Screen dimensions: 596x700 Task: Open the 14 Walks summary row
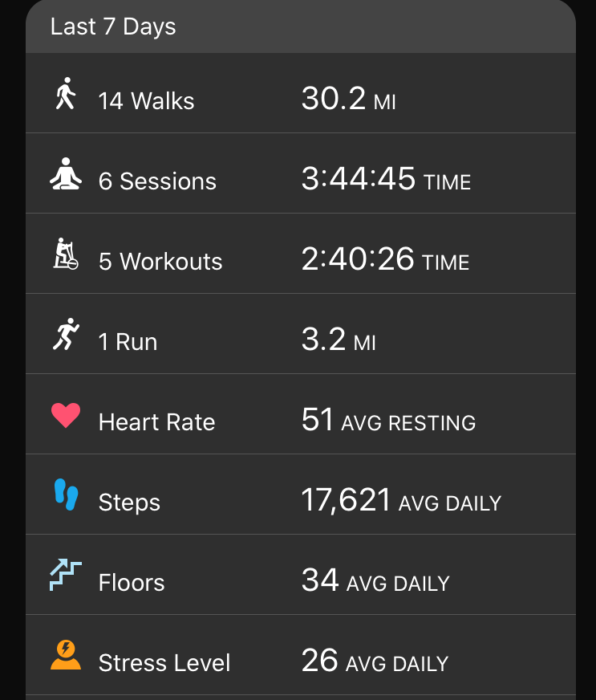(x=301, y=93)
